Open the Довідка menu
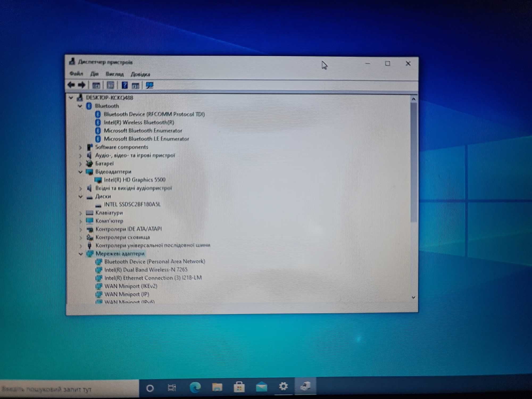Screen dimensions: 532x399 point(140,74)
